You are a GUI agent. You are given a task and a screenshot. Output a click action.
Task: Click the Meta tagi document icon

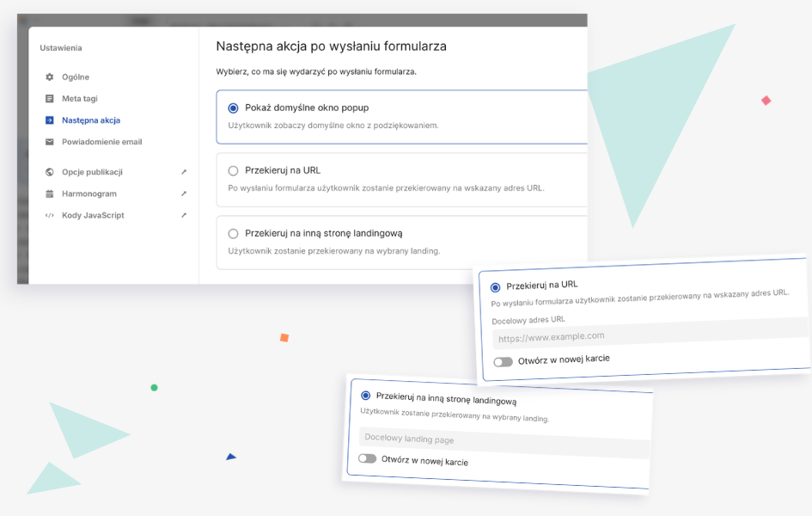(x=50, y=98)
